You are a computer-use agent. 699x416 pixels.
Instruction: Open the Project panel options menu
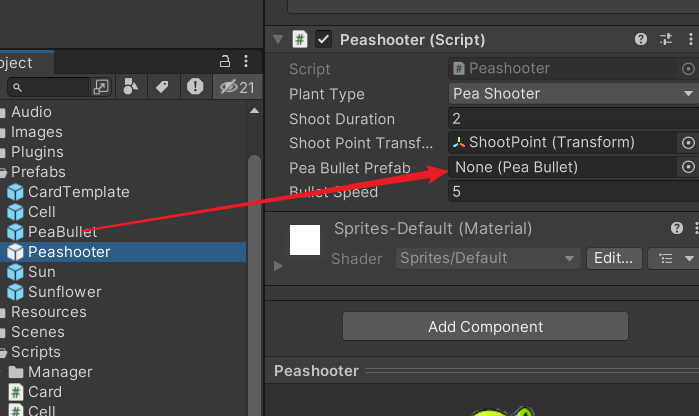tap(245, 61)
